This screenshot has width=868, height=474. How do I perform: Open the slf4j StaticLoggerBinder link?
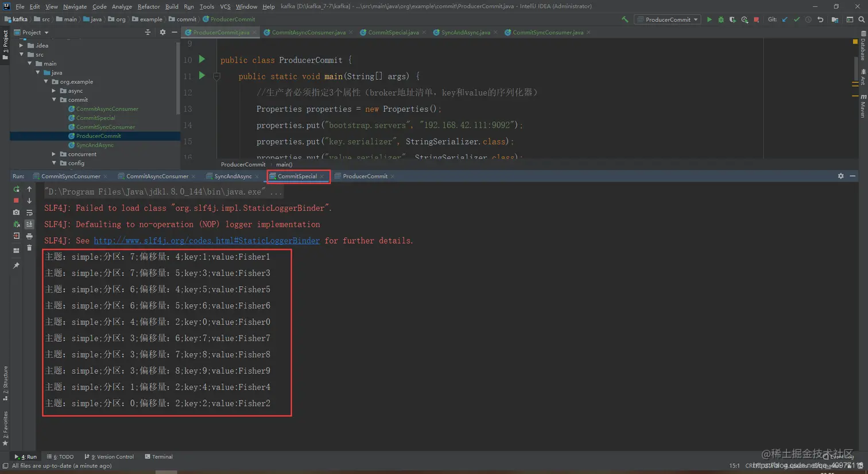point(207,241)
